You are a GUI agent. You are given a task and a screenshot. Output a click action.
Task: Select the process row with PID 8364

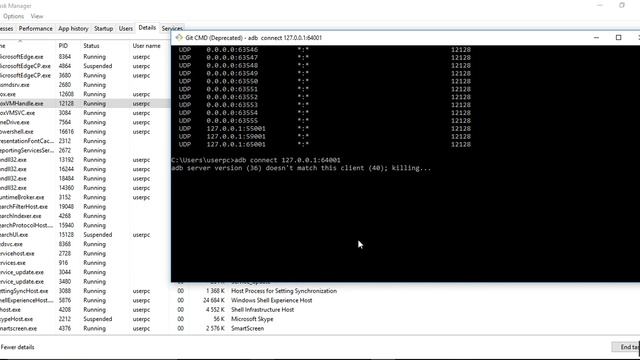pyautogui.click(x=84, y=57)
